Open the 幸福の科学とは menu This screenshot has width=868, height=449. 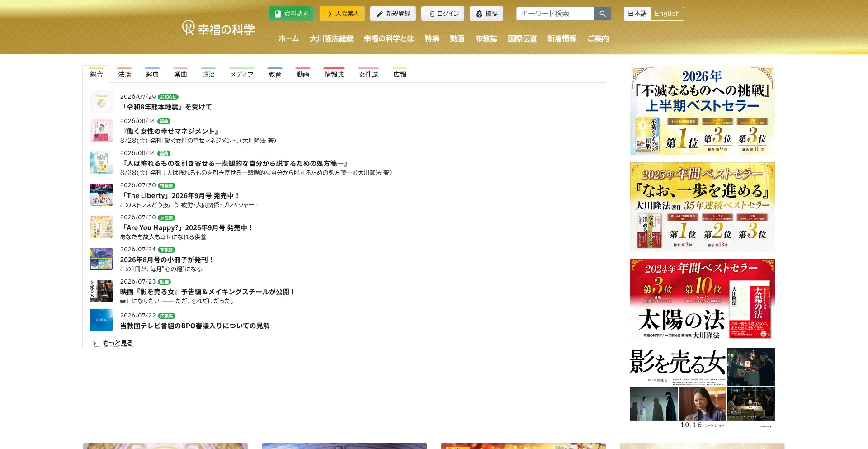(389, 38)
